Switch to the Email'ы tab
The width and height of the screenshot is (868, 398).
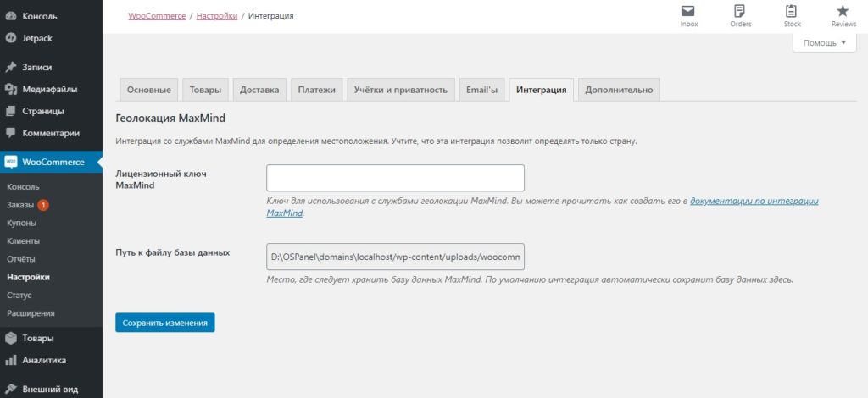pos(481,90)
